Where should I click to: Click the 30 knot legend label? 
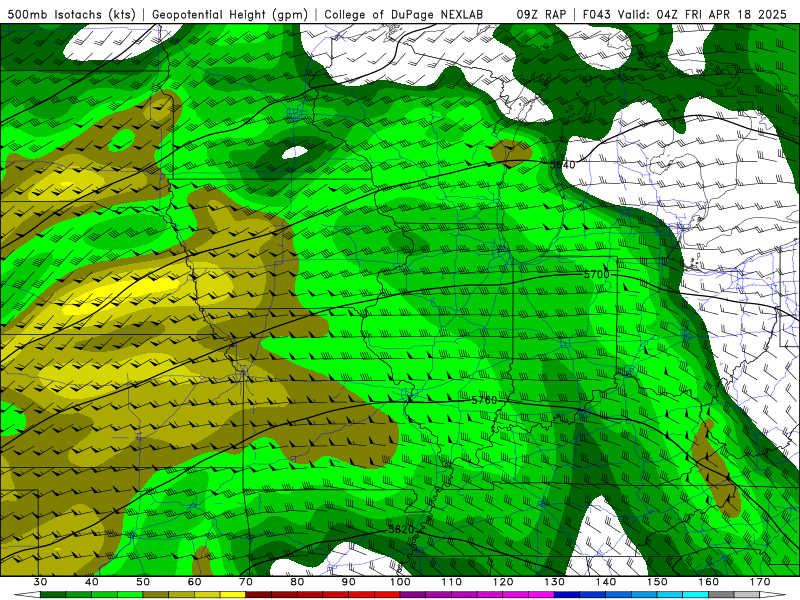pyautogui.click(x=40, y=582)
